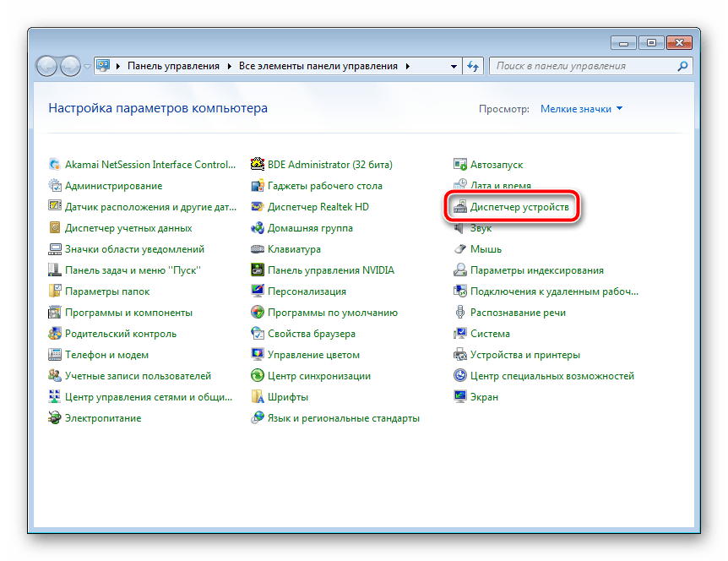The image size is (728, 561).
Task: Click the Панель управления NVIDIA icon
Action: click(258, 270)
